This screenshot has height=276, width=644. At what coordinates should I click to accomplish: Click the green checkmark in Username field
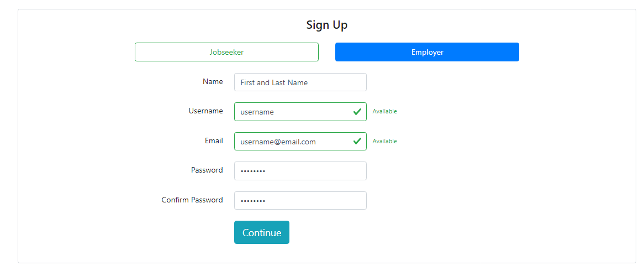(357, 112)
